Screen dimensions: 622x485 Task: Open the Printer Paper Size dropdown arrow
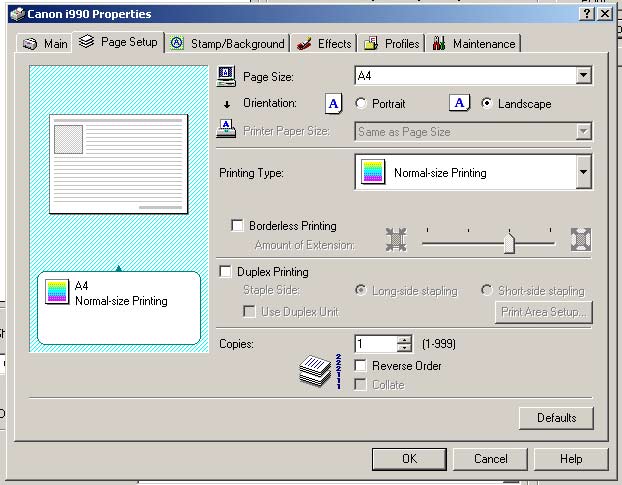click(584, 131)
